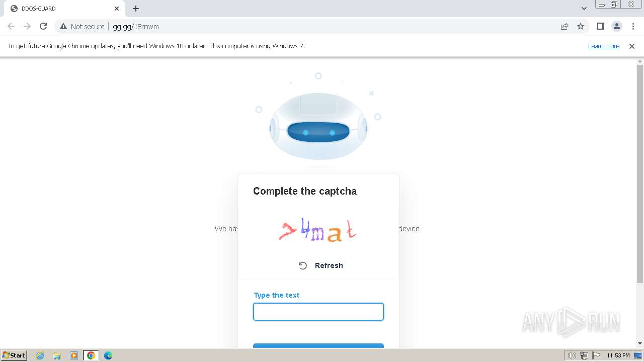The height and width of the screenshot is (362, 644).
Task: Click the captcha refresh arrow icon
Action: (x=302, y=265)
